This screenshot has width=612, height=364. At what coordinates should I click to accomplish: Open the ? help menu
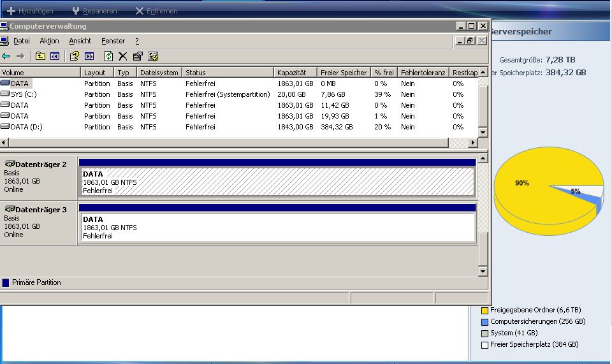(137, 41)
